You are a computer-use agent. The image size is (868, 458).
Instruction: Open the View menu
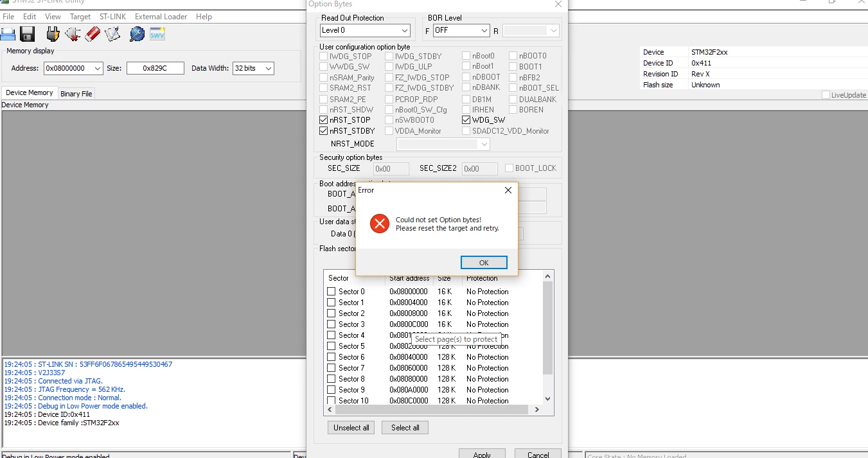pos(53,16)
